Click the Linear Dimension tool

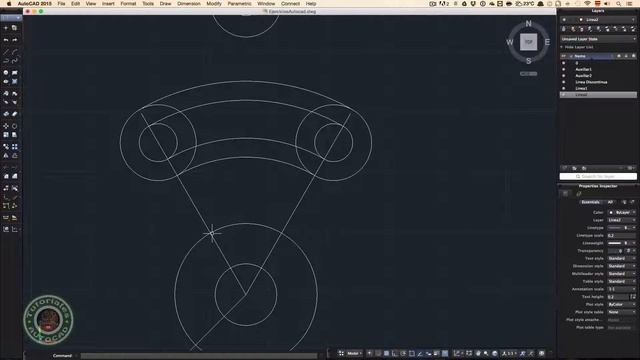coord(6,218)
